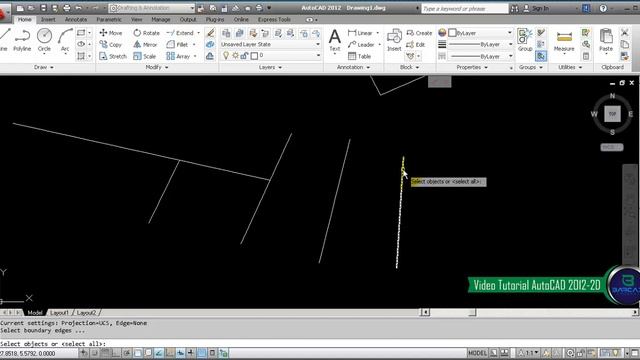The height and width of the screenshot is (360, 640).
Task: Toggle group selection button in Groups panel
Action: tap(541, 56)
